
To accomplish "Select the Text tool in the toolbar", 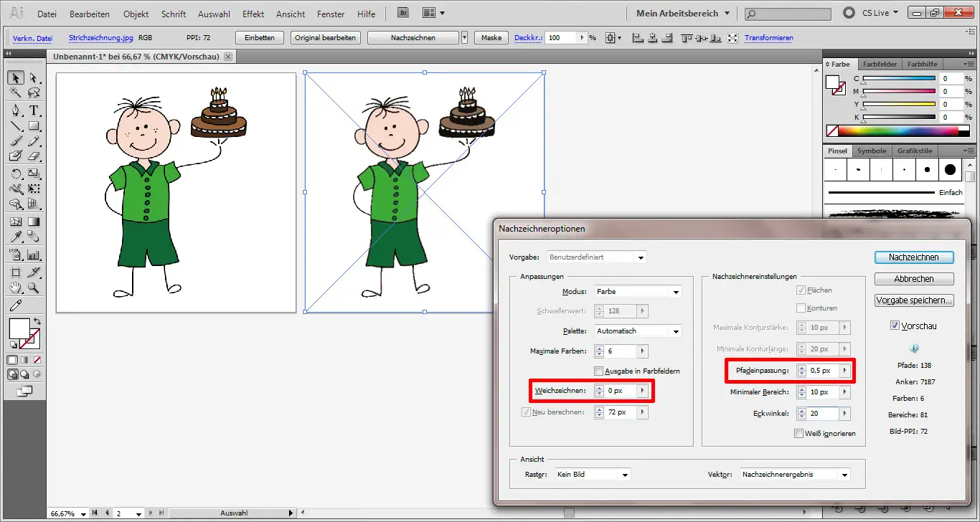I will tap(34, 110).
